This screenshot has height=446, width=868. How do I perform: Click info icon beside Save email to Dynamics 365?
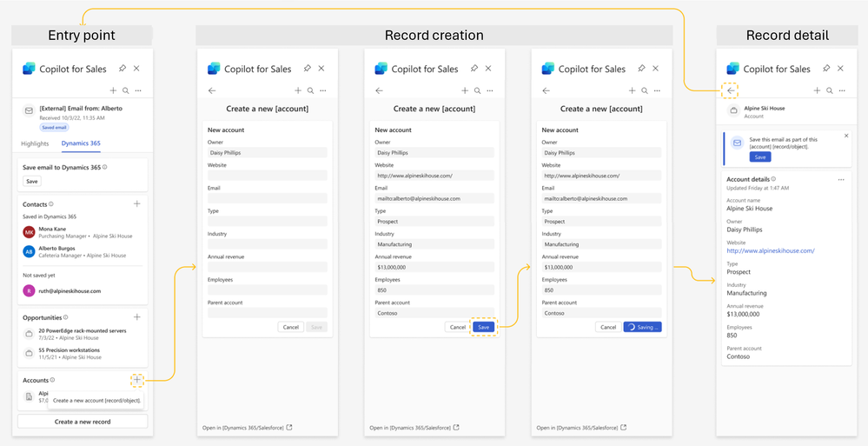coord(105,167)
